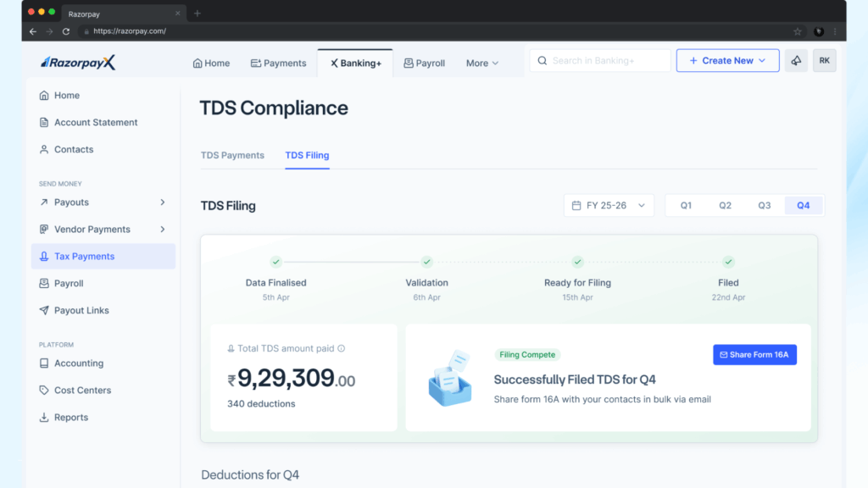Reload the page with browser refresh icon
The width and height of the screenshot is (868, 488).
66,31
